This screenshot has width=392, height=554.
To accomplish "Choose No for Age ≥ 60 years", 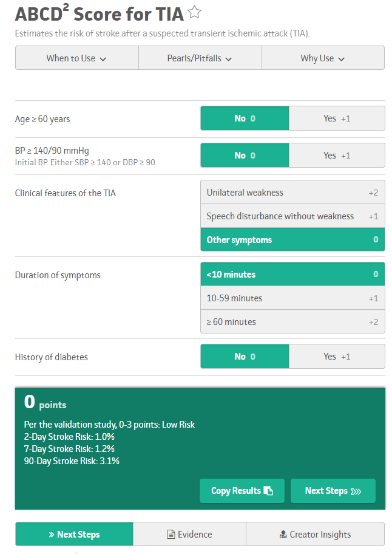I will pyautogui.click(x=245, y=118).
